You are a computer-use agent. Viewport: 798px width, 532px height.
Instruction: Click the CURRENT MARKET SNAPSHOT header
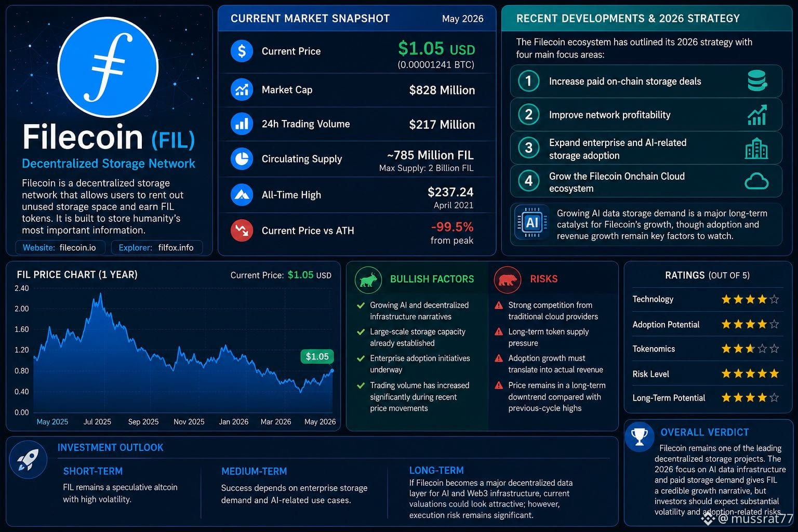tap(310, 19)
